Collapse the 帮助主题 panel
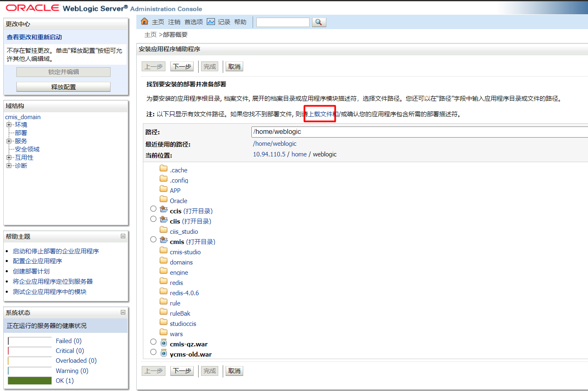The height and width of the screenshot is (391, 588). point(123,236)
